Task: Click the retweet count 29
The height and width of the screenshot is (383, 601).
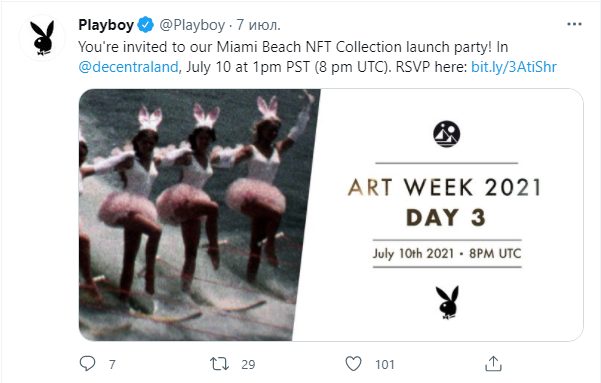Action: (248, 364)
